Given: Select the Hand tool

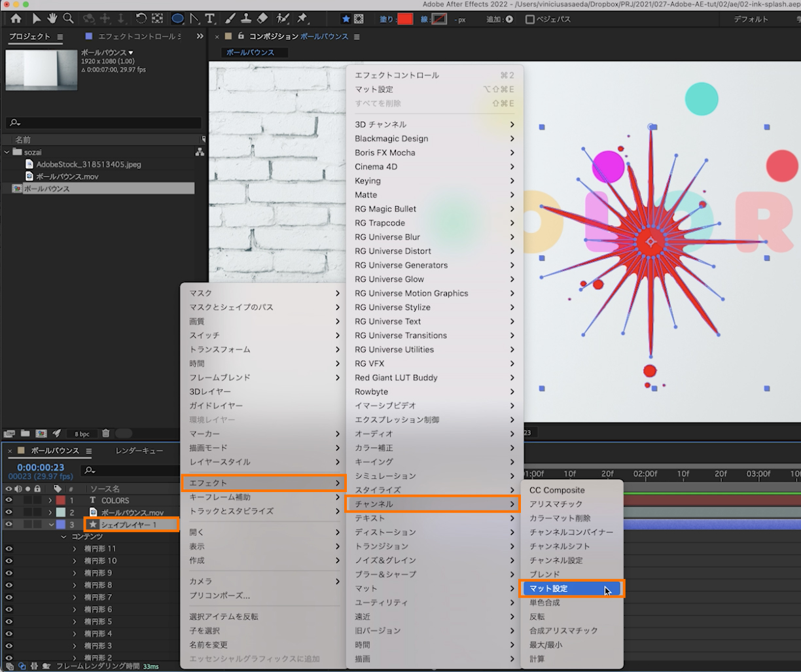Looking at the screenshot, I should point(52,19).
